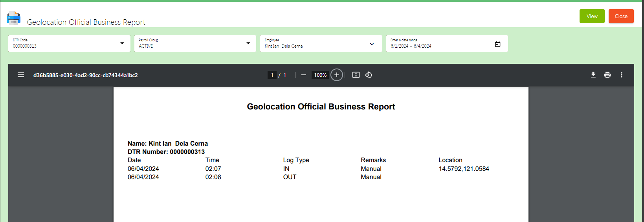The width and height of the screenshot is (644, 222).
Task: Expand the DTR Code dropdown
Action: click(x=122, y=43)
